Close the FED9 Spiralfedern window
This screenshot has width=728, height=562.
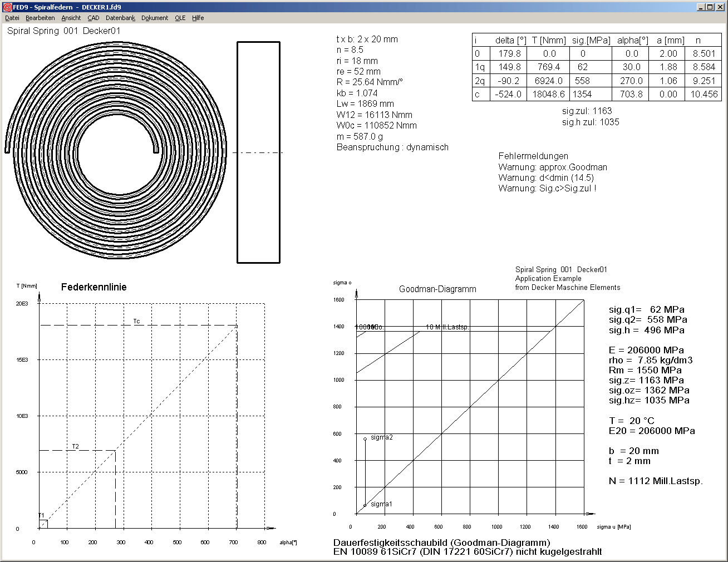tap(719, 7)
